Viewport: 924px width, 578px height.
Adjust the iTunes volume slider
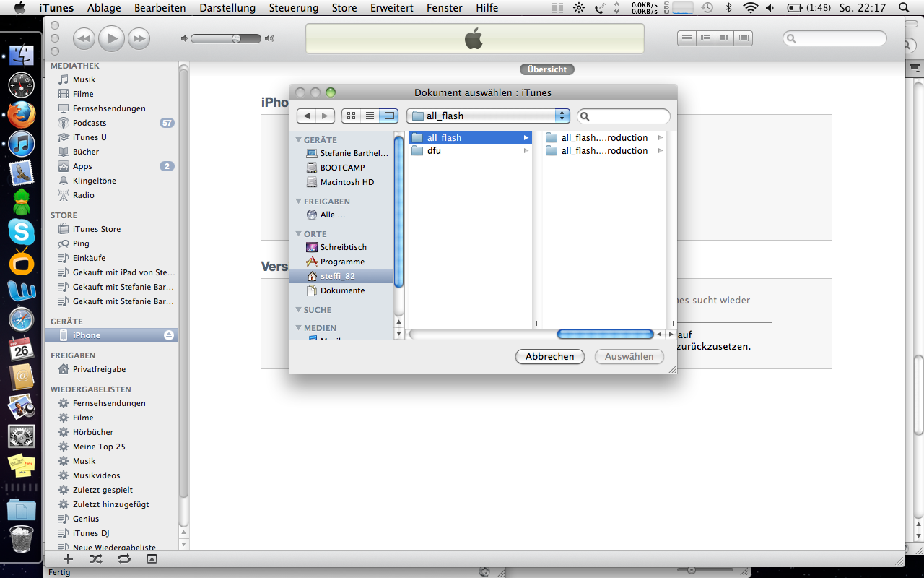click(x=227, y=38)
